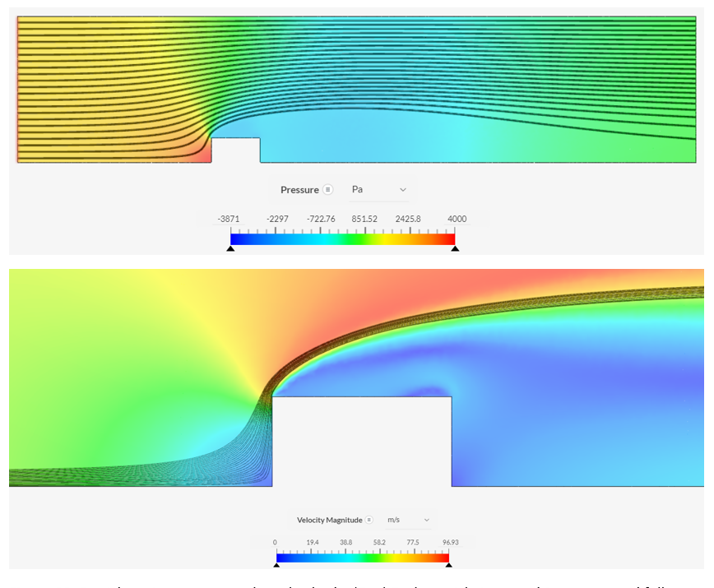
Task: Click the right black triangle under the velocity scale
Action: tap(447, 565)
